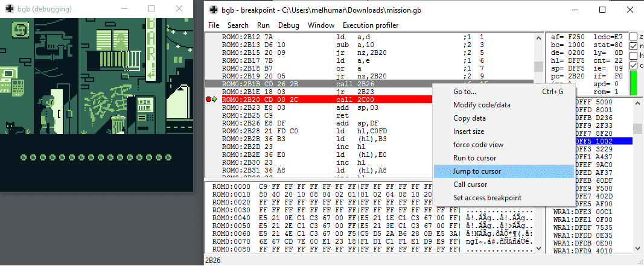Screen dimensions: 644x266
Task: Toggle the c flag checkbox
Action: (x=633, y=66)
